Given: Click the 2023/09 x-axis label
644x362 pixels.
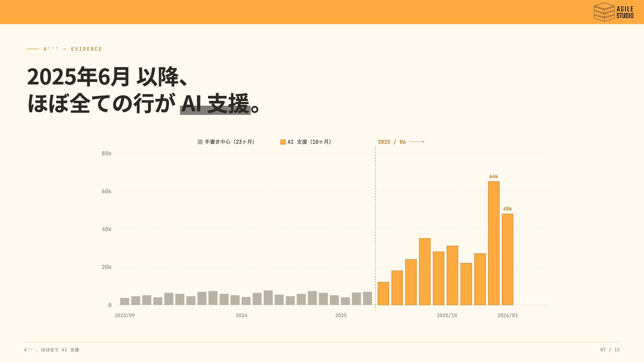Looking at the screenshot, I should (x=124, y=315).
